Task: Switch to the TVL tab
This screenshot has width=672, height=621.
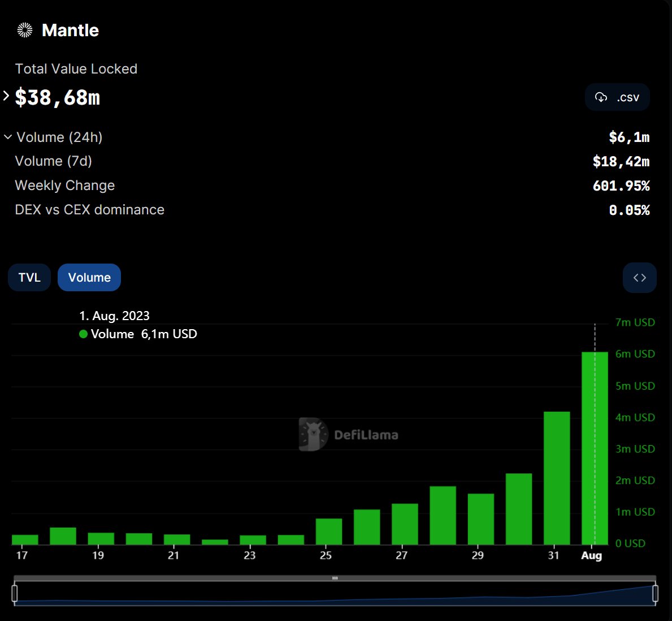Action: click(x=29, y=277)
